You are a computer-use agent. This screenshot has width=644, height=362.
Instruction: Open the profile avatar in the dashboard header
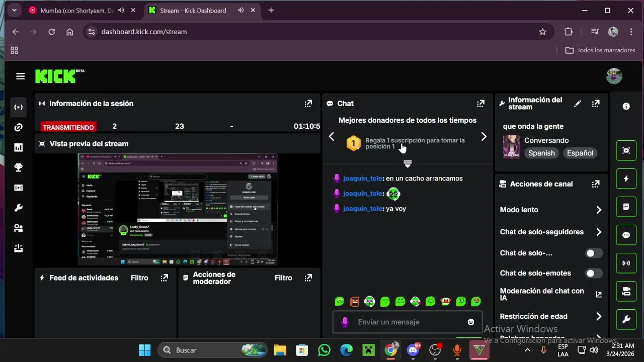(614, 76)
